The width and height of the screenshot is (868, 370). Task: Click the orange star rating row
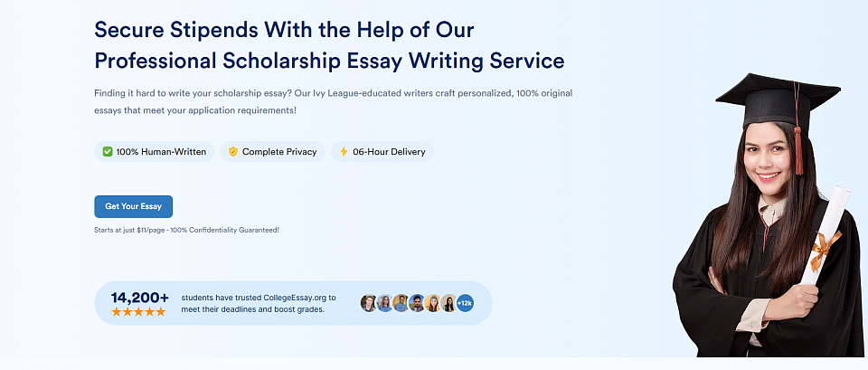click(138, 312)
